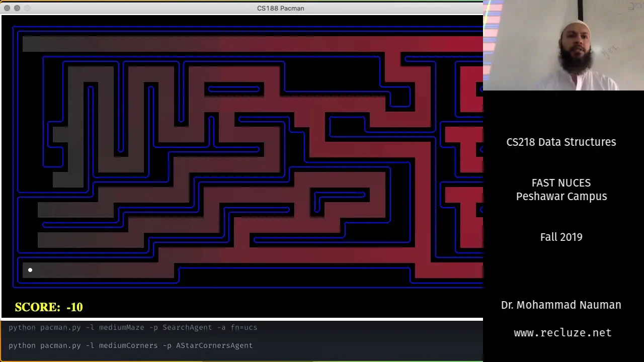Click fn=ucs in the first command line
Screen dimensions: 644x362
point(244,328)
